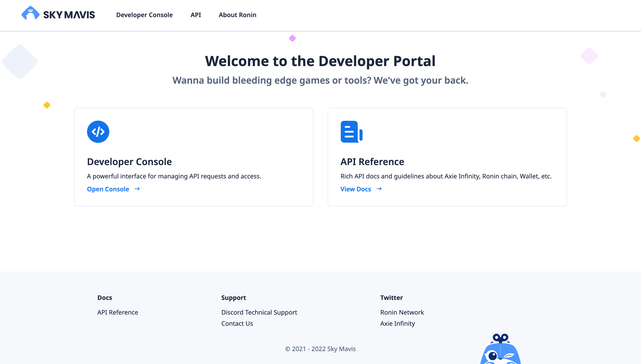Click the pink diamond decoration below header

(x=292, y=38)
